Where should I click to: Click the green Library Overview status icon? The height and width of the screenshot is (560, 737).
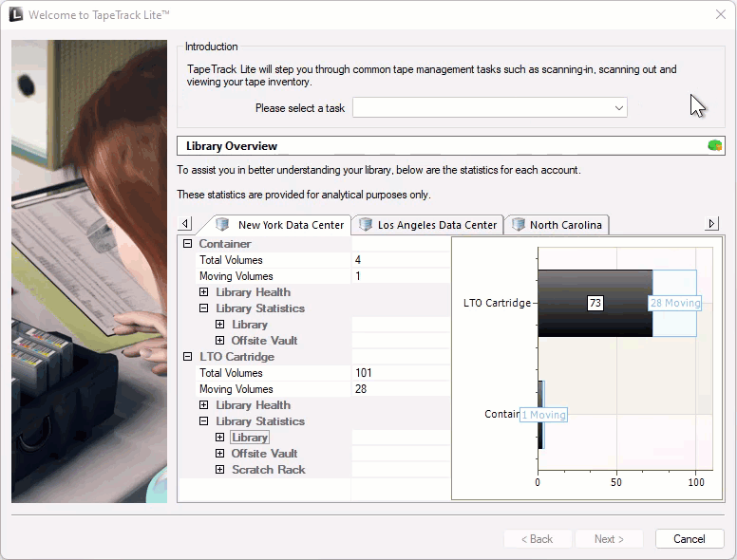pos(715,145)
